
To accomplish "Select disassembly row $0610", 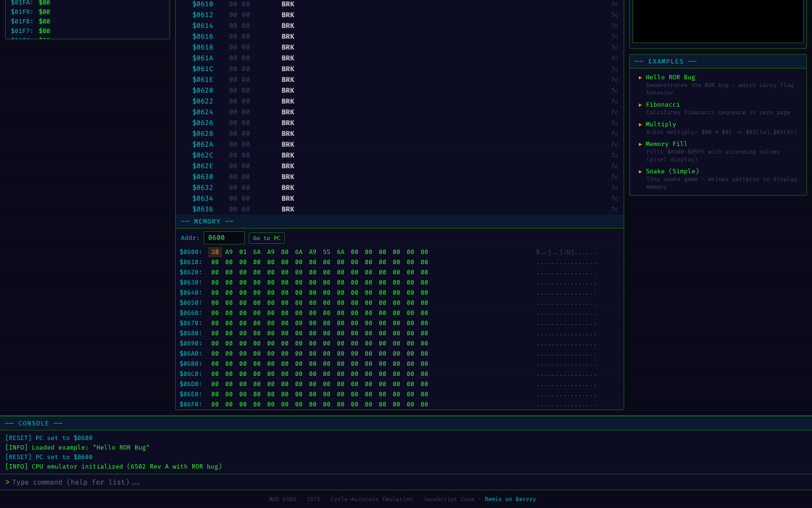I will [x=400, y=4].
